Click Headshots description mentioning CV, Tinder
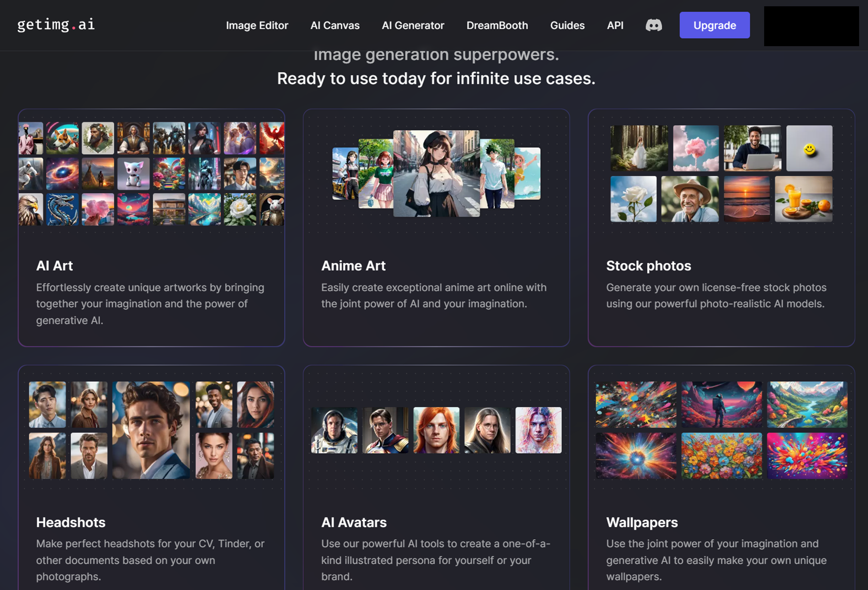This screenshot has height=590, width=868. coord(151,560)
